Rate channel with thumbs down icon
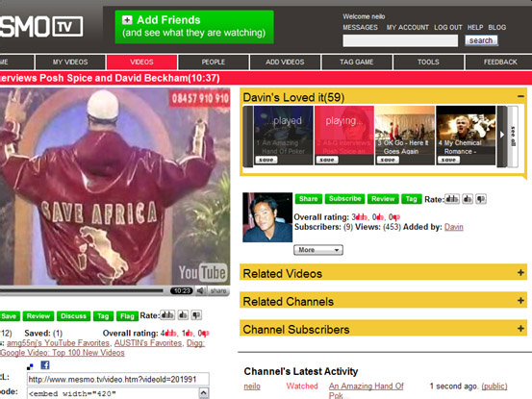 point(480,199)
